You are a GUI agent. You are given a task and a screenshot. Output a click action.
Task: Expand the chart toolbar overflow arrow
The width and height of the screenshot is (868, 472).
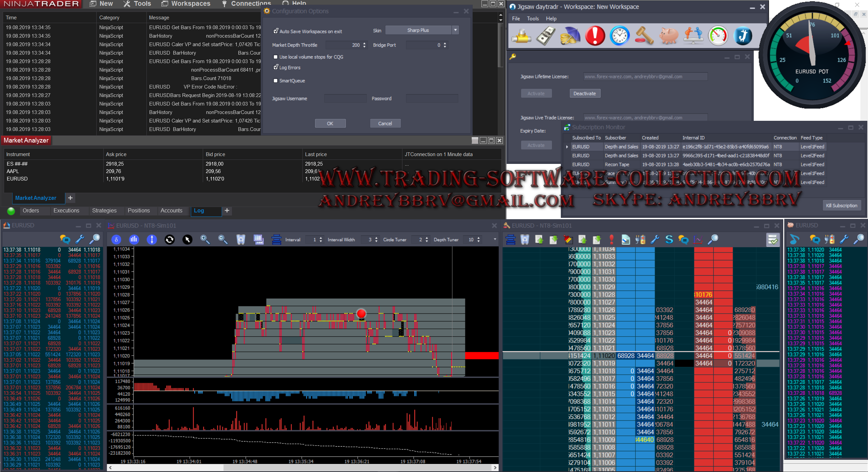click(x=495, y=240)
